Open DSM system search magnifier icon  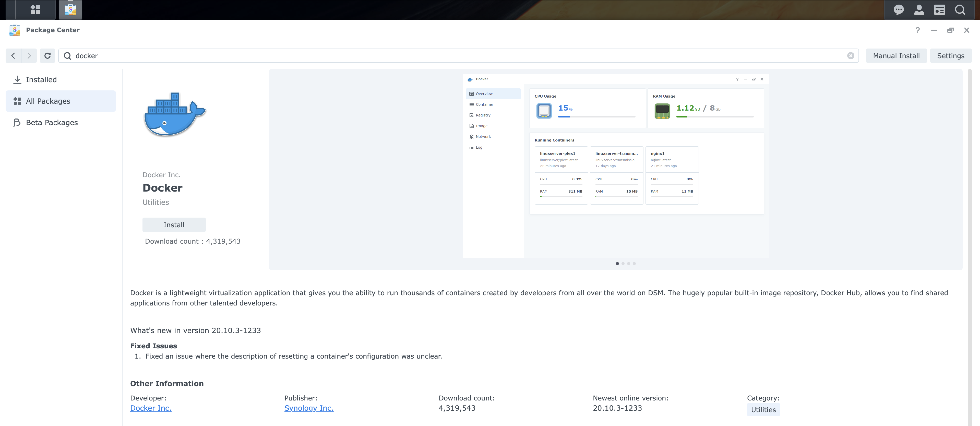960,10
